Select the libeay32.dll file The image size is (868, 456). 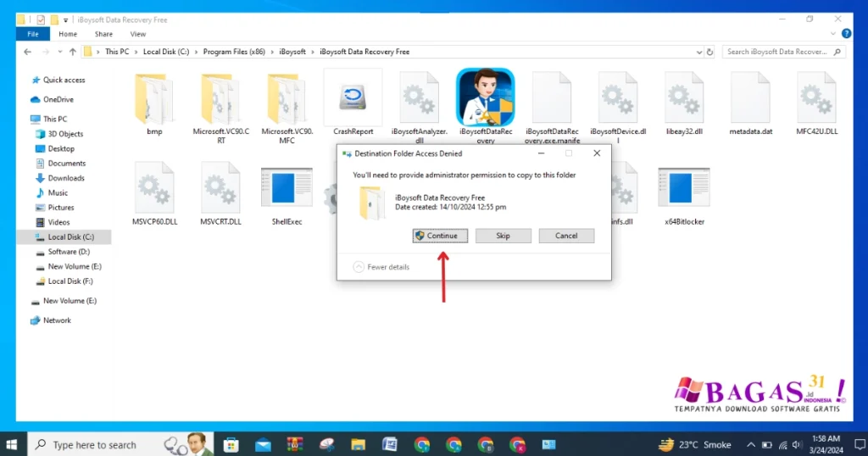684,98
